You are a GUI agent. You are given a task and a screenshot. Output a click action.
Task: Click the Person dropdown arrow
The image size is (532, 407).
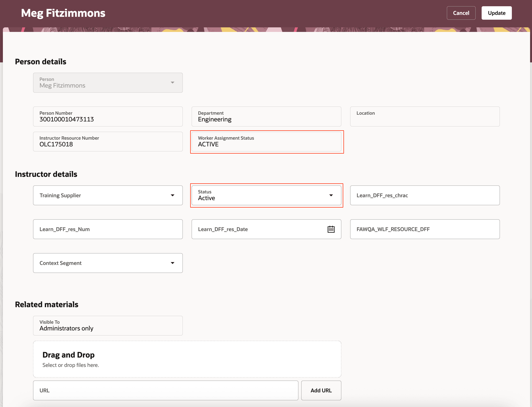tap(172, 83)
